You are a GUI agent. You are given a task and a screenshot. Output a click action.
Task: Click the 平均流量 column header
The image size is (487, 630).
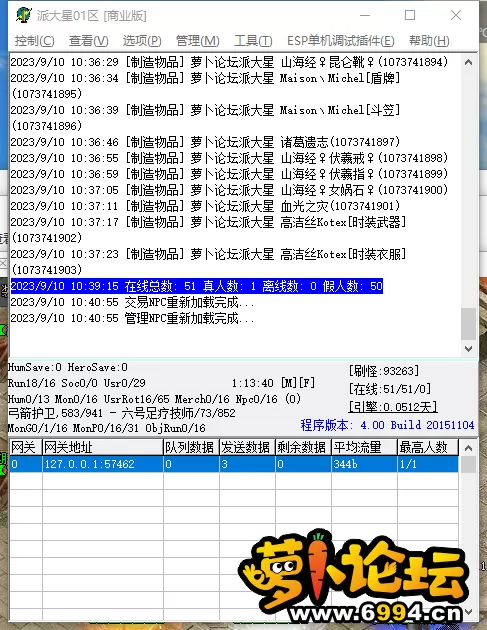[364, 447]
